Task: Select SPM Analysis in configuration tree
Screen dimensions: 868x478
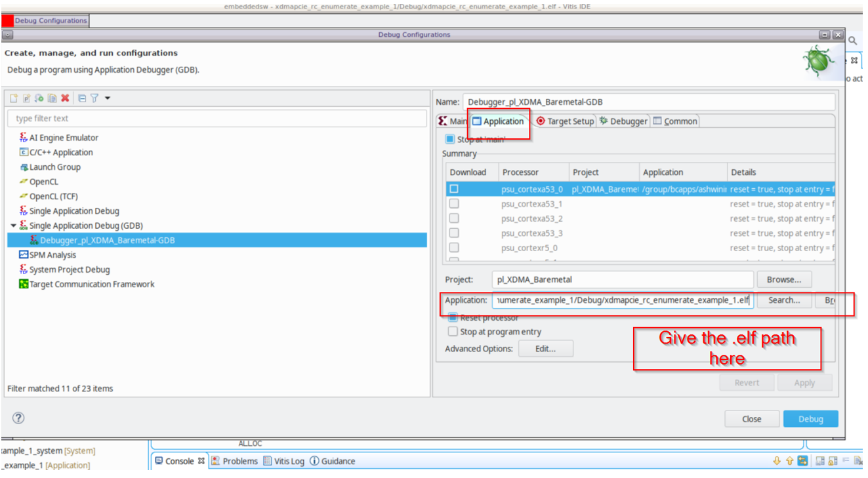Action: tap(52, 255)
